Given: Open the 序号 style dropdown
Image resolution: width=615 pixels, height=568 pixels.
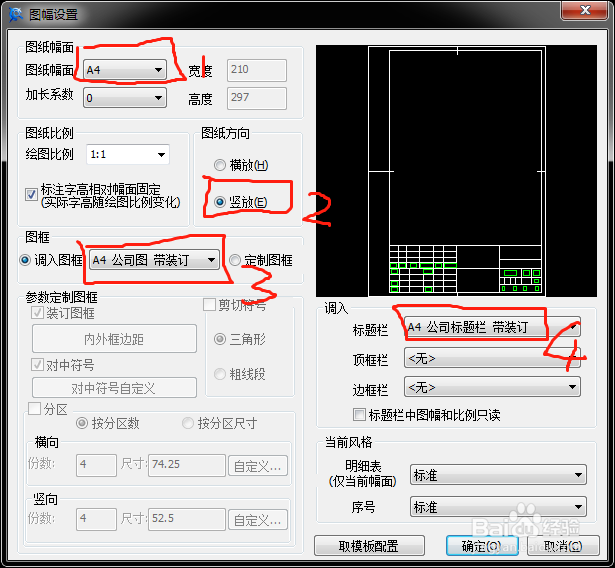Looking at the screenshot, I should [x=498, y=506].
